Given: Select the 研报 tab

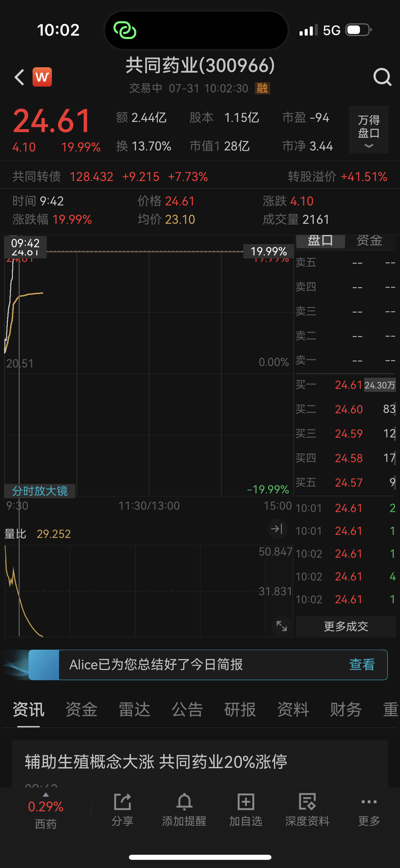Looking at the screenshot, I should point(240,710).
